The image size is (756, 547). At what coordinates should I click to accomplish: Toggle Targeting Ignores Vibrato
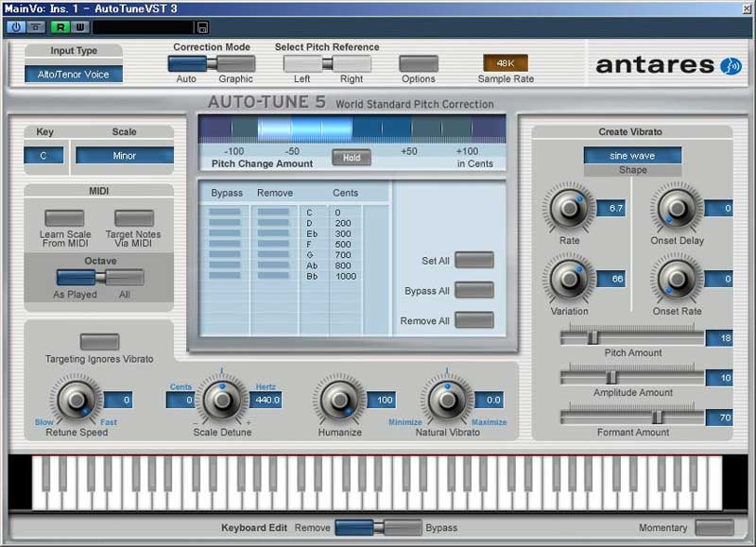[99, 342]
